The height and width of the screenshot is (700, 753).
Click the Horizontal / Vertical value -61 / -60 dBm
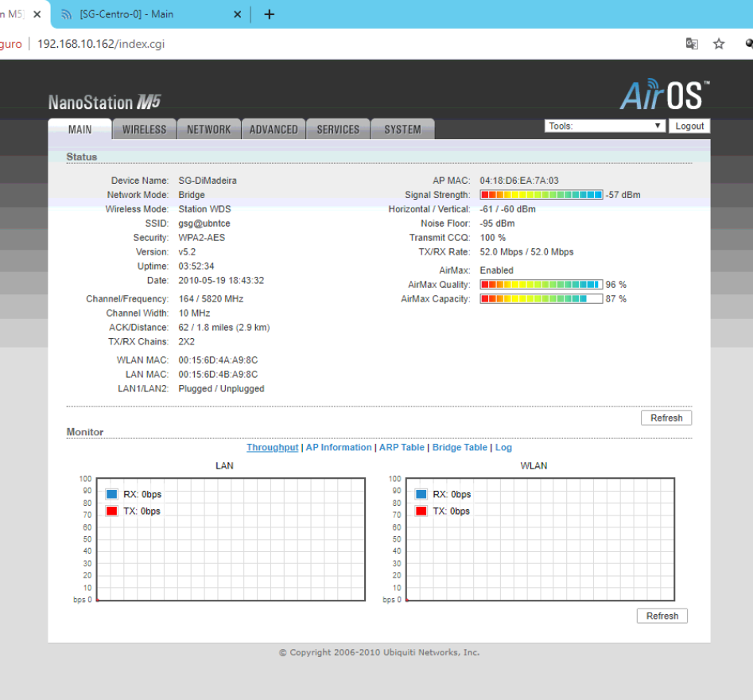507,209
